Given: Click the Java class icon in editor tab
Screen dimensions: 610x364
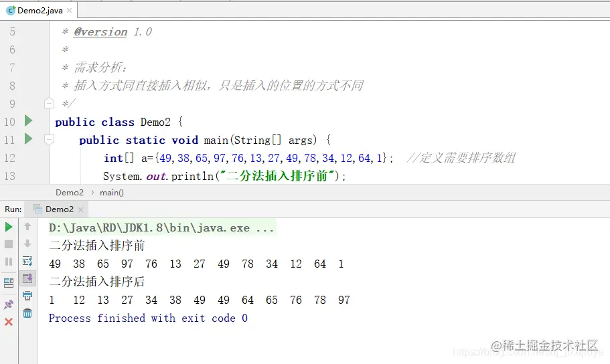Looking at the screenshot, I should pyautogui.click(x=11, y=11).
